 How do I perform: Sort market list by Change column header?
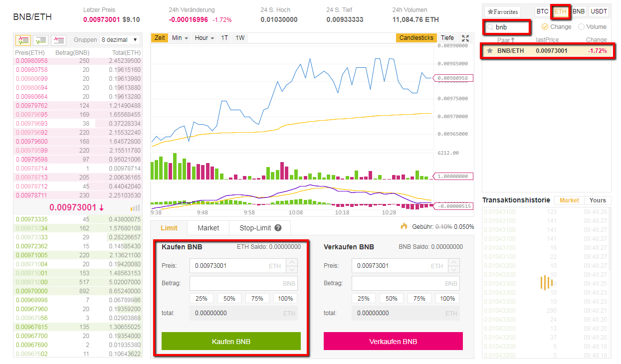(x=597, y=40)
